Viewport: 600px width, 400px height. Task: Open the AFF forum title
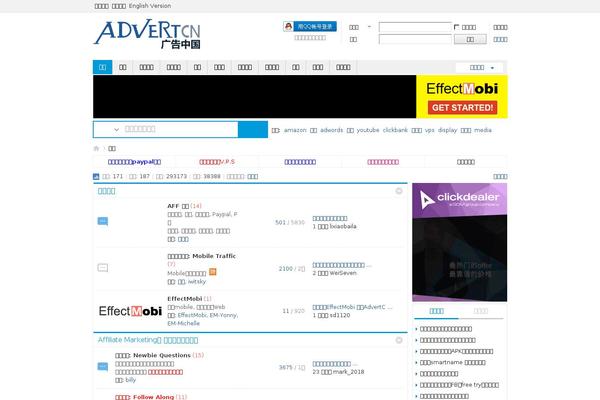pos(178,206)
